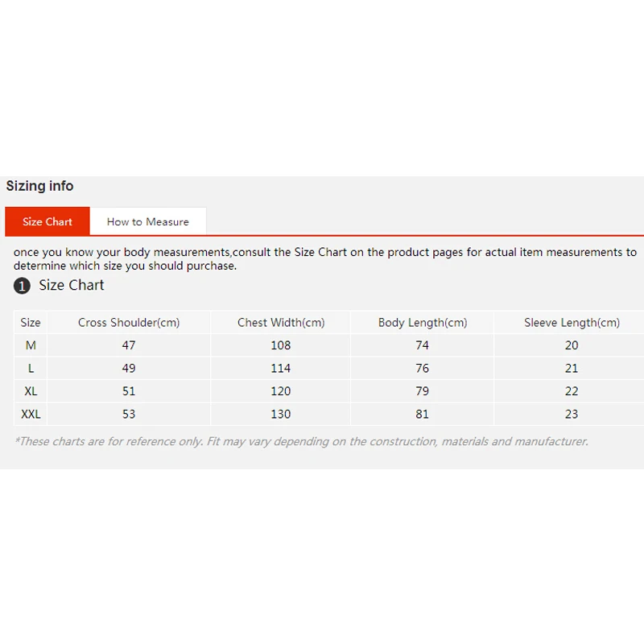Click chest width value 130

coord(281,415)
